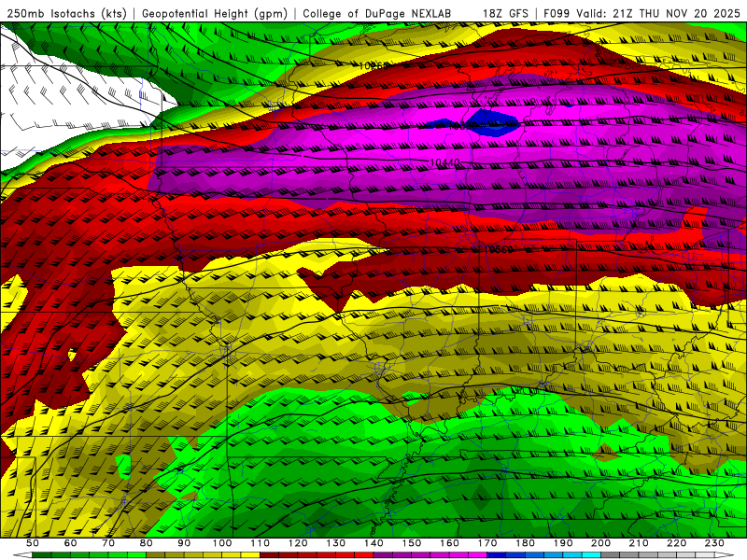
Task: Click the 140 label on the color scale
Action: point(373,543)
